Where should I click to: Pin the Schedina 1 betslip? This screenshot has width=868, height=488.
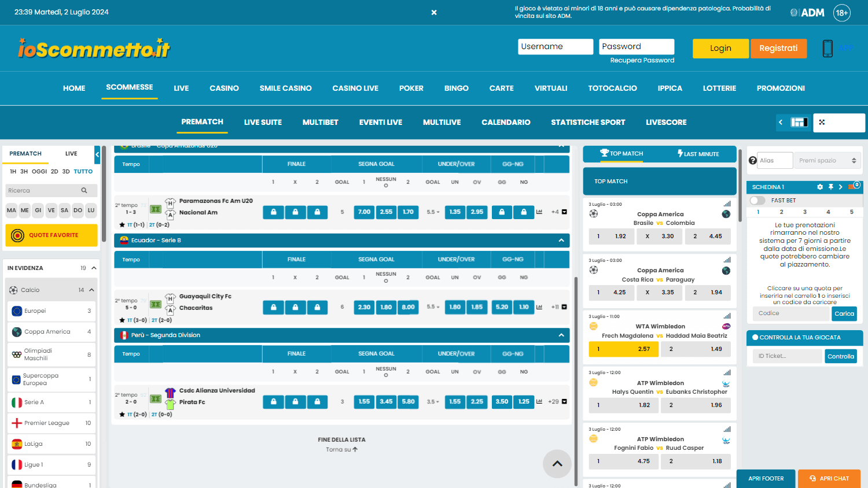(831, 187)
